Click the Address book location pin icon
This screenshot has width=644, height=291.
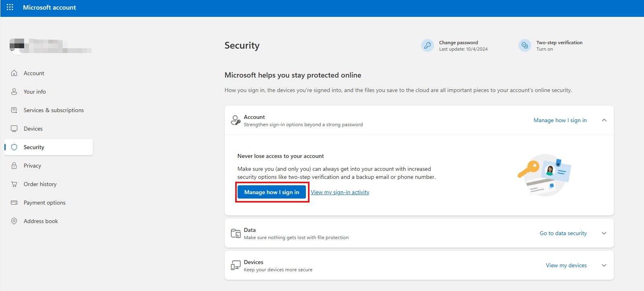point(14,221)
